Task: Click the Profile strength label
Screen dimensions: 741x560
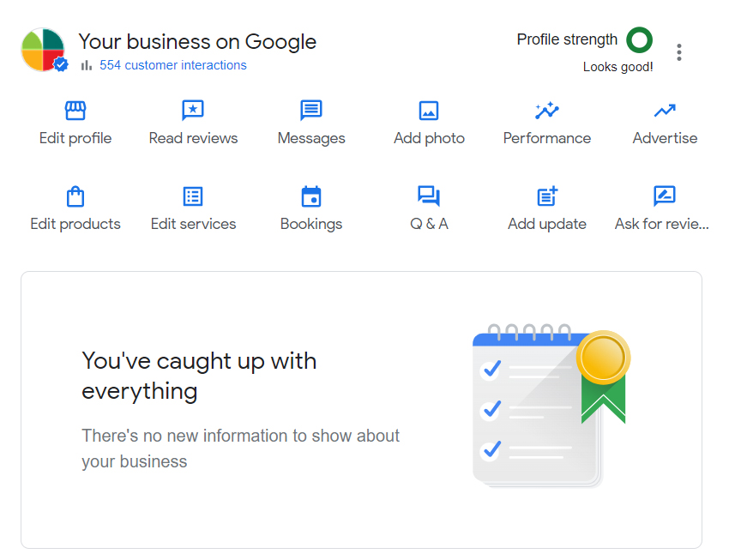Action: [x=567, y=39]
